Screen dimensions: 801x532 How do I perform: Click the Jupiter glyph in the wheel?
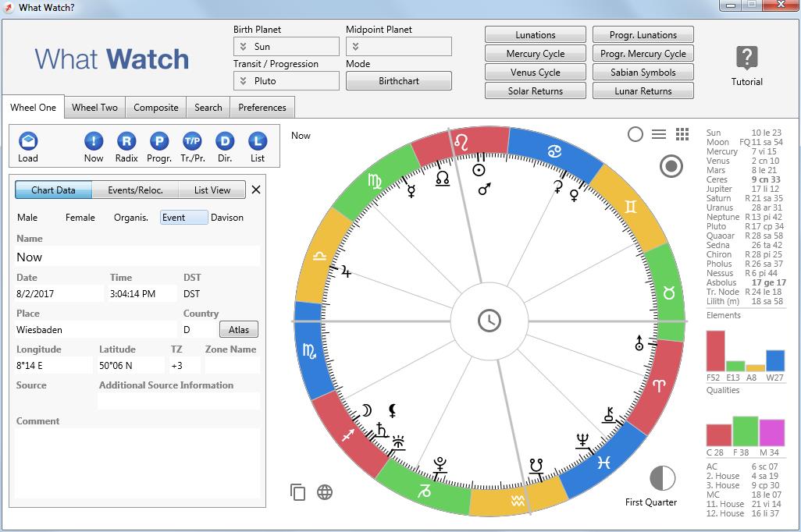click(346, 271)
